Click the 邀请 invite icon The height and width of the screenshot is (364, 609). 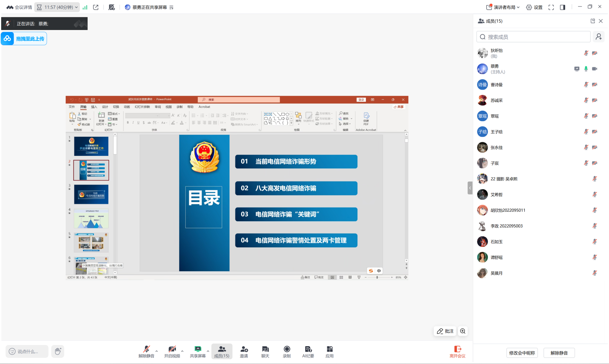tap(244, 351)
